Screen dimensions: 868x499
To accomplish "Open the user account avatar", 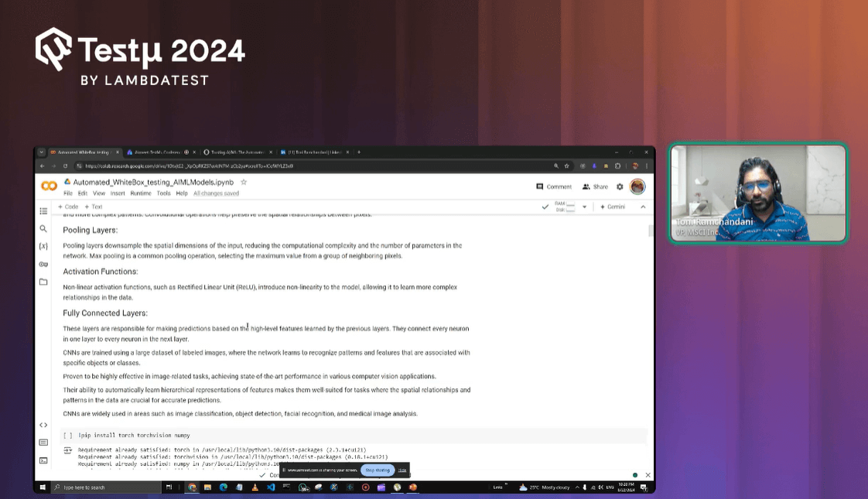I will [637, 186].
